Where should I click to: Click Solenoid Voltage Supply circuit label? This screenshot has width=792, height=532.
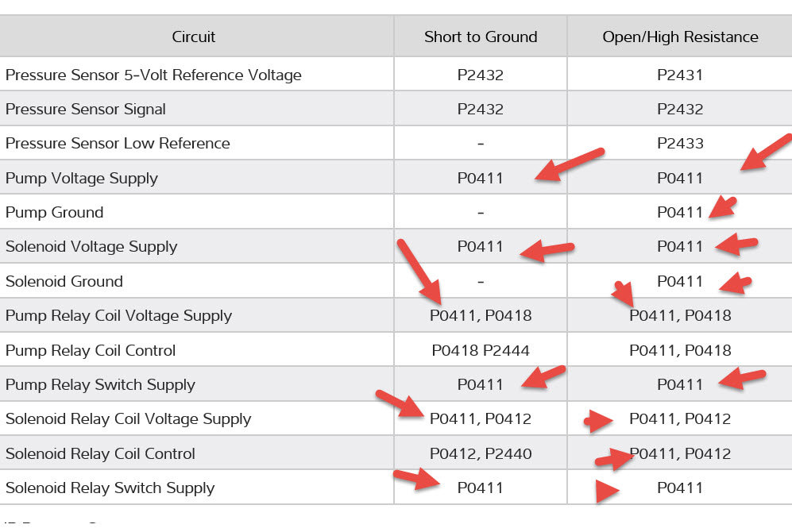pyautogui.click(x=91, y=247)
